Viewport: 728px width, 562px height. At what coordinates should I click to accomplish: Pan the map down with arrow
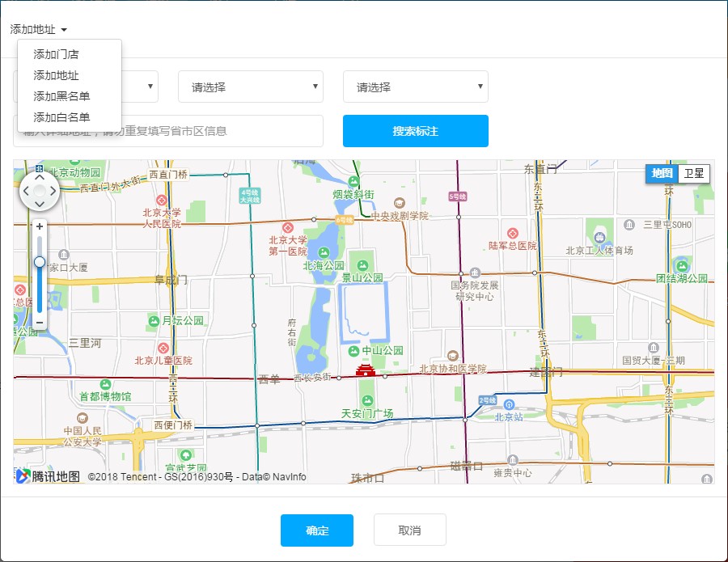click(40, 205)
